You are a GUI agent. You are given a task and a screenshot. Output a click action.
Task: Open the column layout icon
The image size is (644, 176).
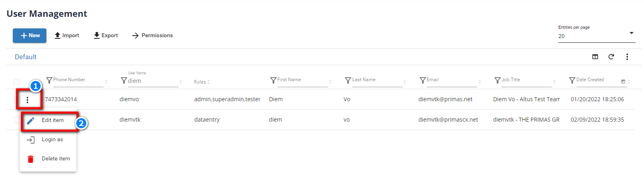595,57
